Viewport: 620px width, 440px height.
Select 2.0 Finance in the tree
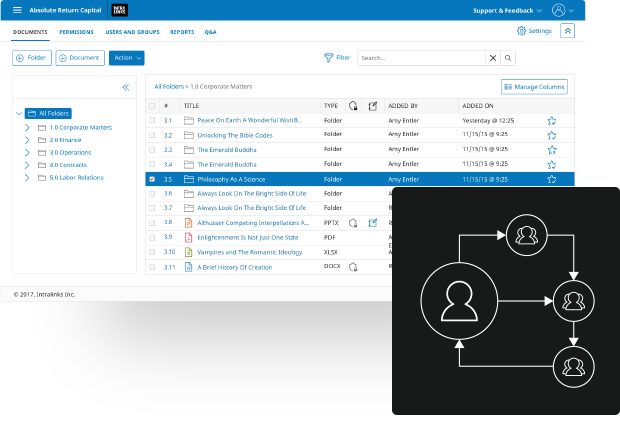[65, 140]
